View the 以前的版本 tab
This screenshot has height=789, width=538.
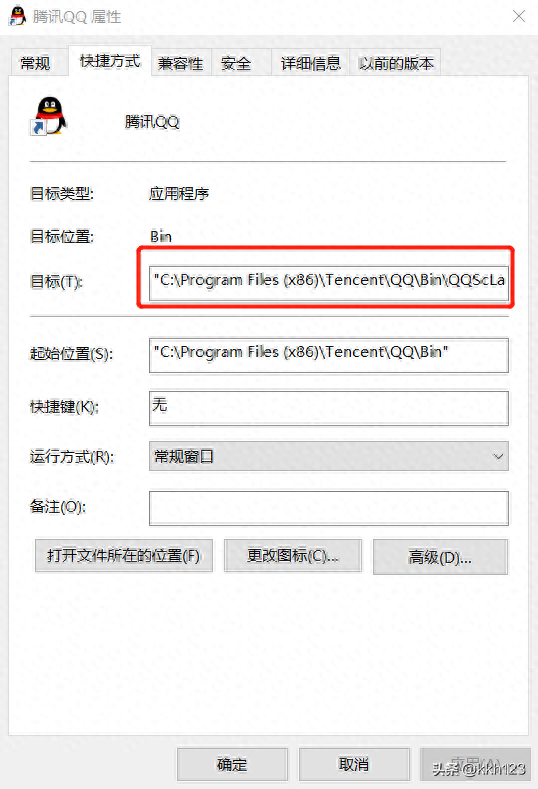pos(396,63)
